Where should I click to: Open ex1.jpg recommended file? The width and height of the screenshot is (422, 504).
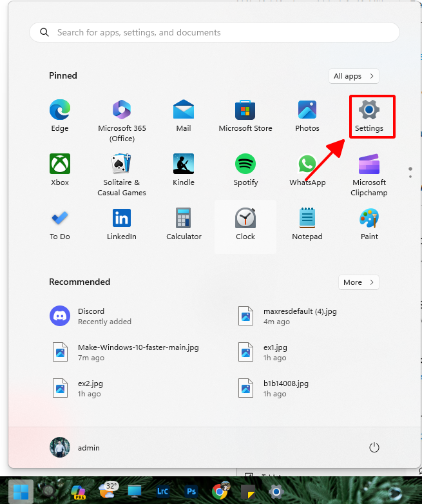pyautogui.click(x=263, y=353)
